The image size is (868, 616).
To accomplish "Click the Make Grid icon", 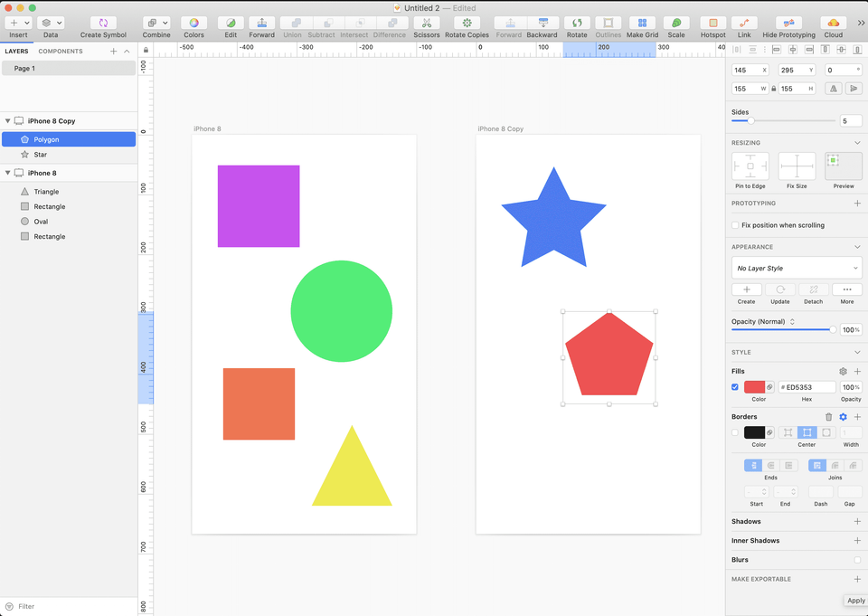I will click(x=642, y=23).
